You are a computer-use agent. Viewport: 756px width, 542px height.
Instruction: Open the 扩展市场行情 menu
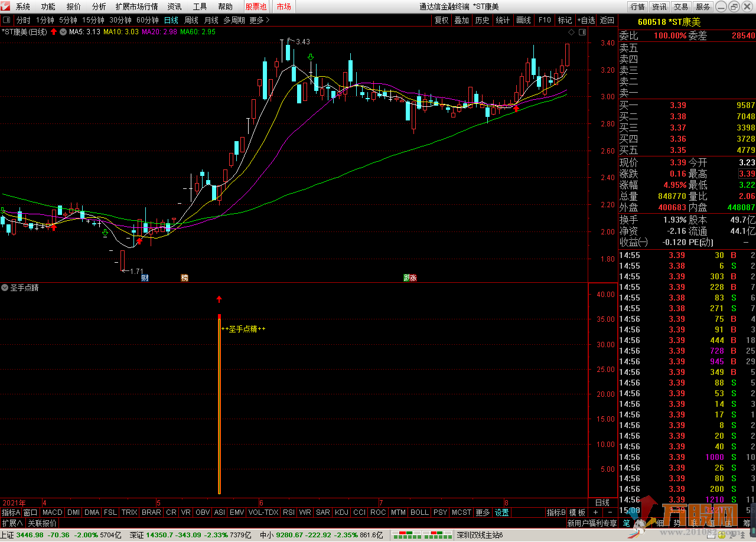tap(136, 6)
